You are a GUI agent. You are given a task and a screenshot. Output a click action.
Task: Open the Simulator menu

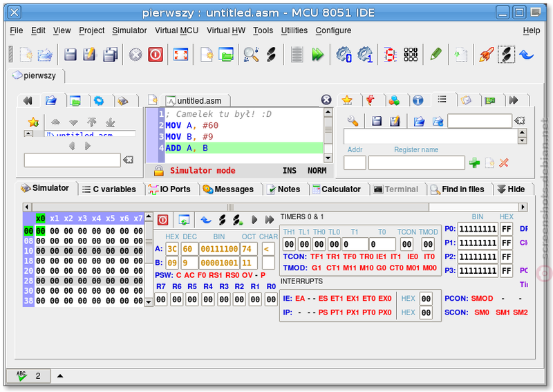129,30
